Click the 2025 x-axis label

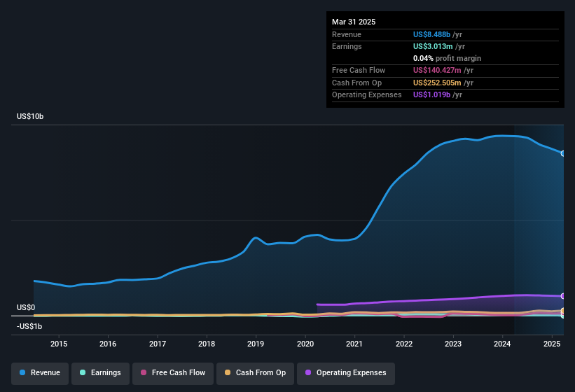coord(552,344)
